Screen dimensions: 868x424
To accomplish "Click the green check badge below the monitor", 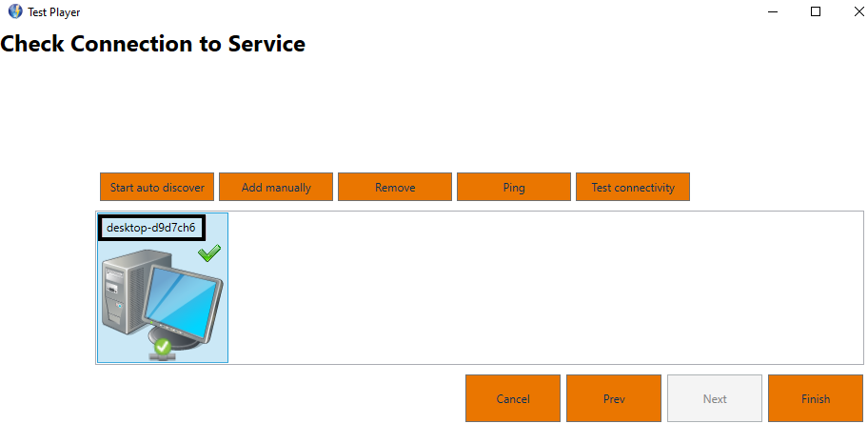I will coord(163,347).
